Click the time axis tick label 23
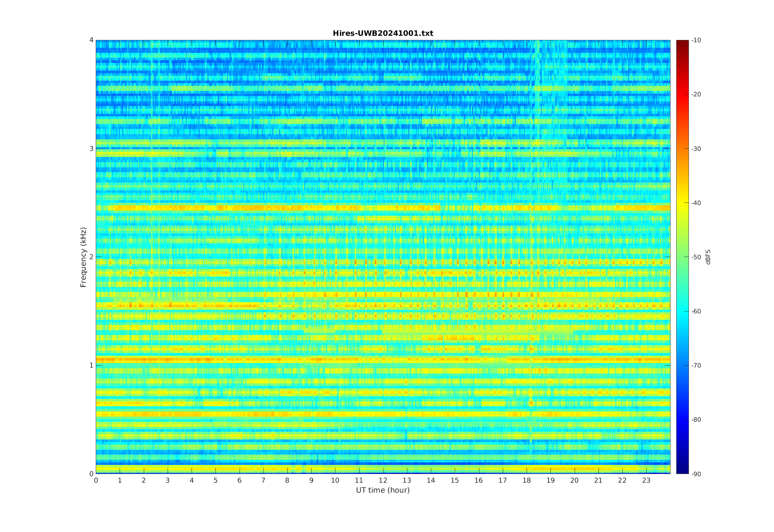 (x=646, y=480)
